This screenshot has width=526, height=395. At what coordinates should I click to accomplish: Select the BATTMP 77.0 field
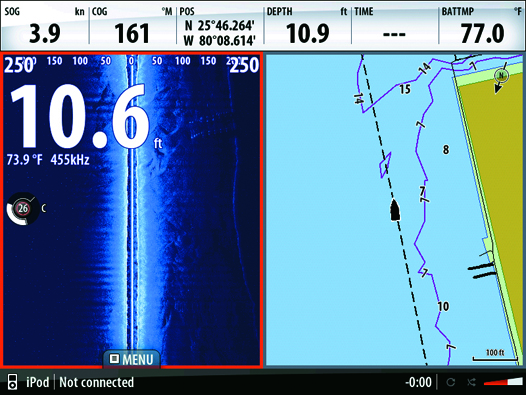(482, 26)
